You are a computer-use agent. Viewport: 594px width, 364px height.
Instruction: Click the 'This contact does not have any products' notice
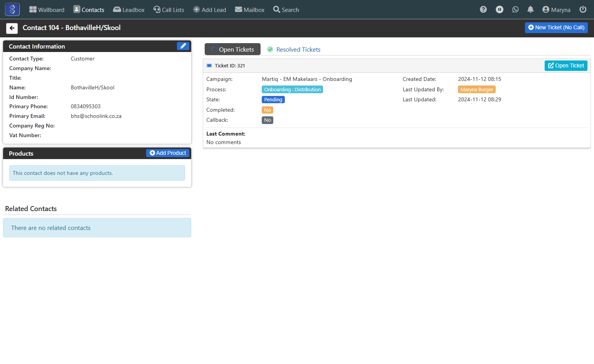tap(97, 173)
